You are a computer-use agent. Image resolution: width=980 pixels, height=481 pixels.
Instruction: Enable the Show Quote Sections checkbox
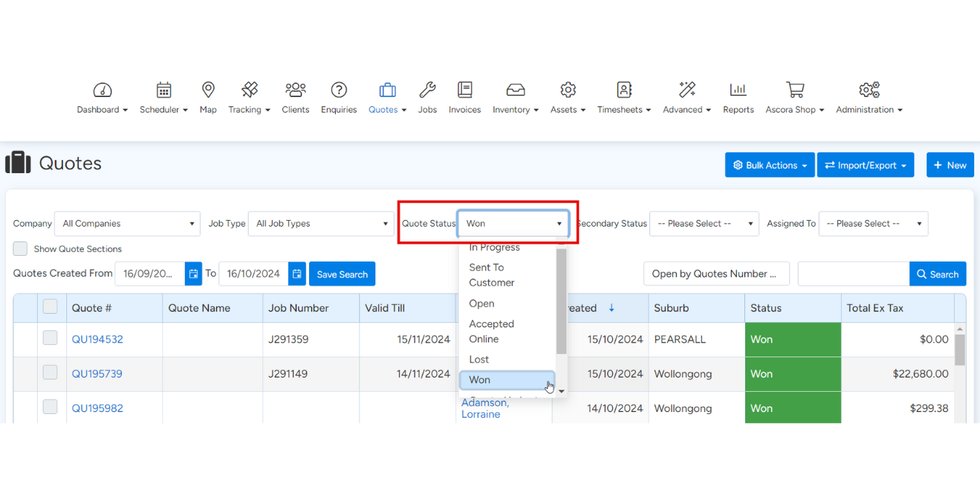[x=21, y=249]
